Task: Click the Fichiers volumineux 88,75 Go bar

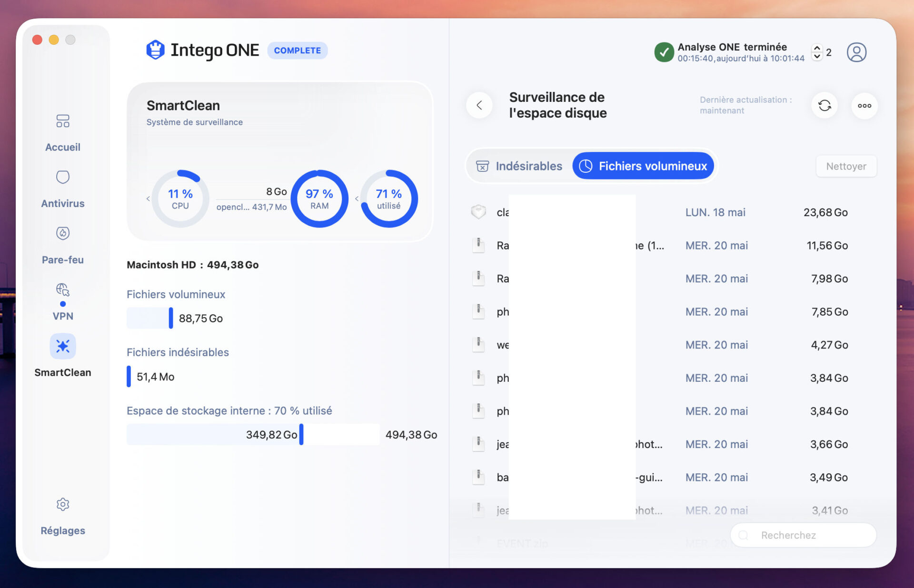Action: click(x=150, y=318)
